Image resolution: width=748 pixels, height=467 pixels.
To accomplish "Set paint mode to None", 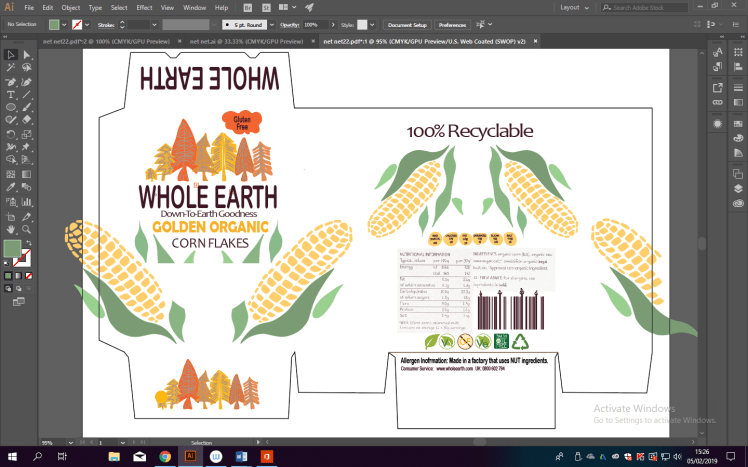I will click(x=29, y=276).
